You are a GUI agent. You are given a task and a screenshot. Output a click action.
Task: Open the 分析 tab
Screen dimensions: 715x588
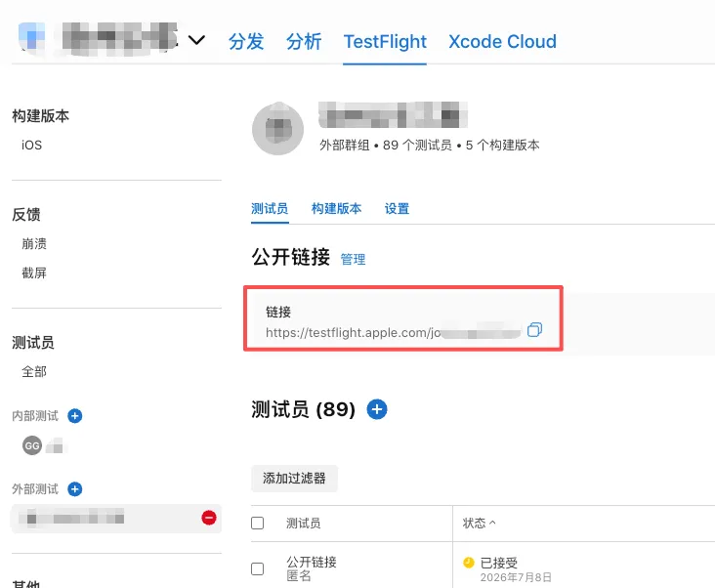coord(304,41)
